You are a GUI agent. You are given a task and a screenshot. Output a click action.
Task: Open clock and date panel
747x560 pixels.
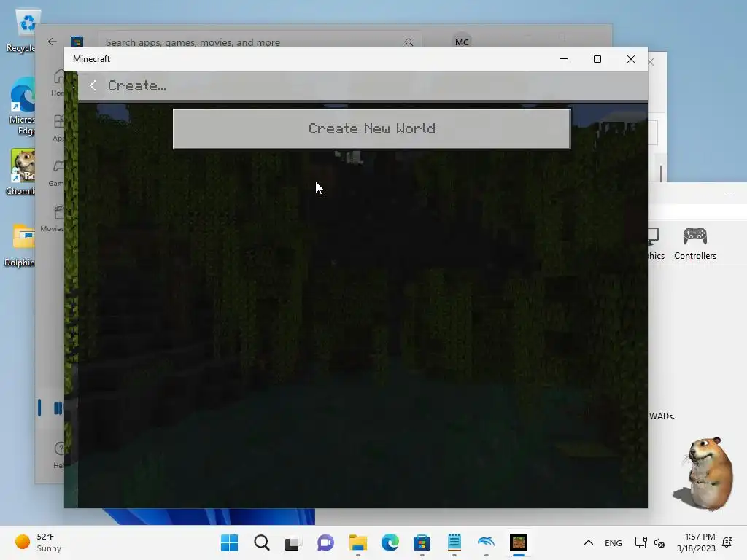coord(696,542)
